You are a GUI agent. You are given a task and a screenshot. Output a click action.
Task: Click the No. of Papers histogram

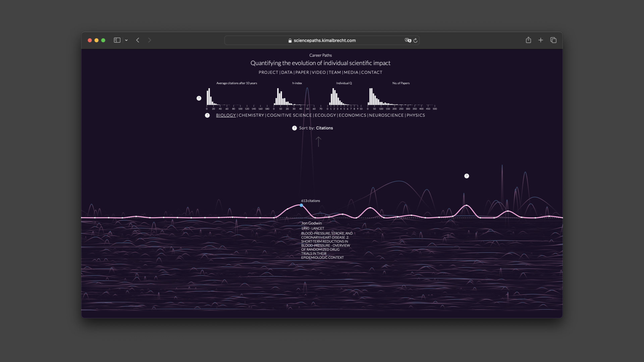[x=401, y=98]
